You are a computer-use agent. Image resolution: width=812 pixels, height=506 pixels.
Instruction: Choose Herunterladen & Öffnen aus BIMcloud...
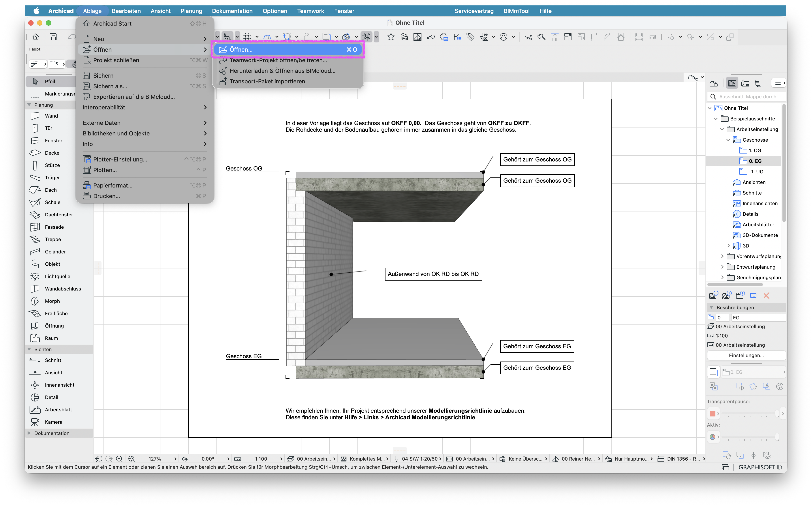coord(288,71)
